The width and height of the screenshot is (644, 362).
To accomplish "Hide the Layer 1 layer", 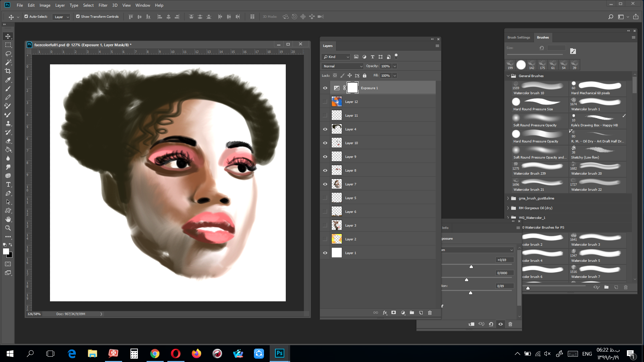I will point(325,253).
